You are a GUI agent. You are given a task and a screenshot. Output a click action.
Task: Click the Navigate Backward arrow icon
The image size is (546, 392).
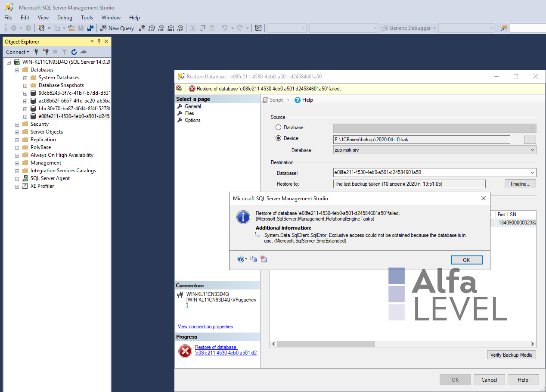coord(14,28)
